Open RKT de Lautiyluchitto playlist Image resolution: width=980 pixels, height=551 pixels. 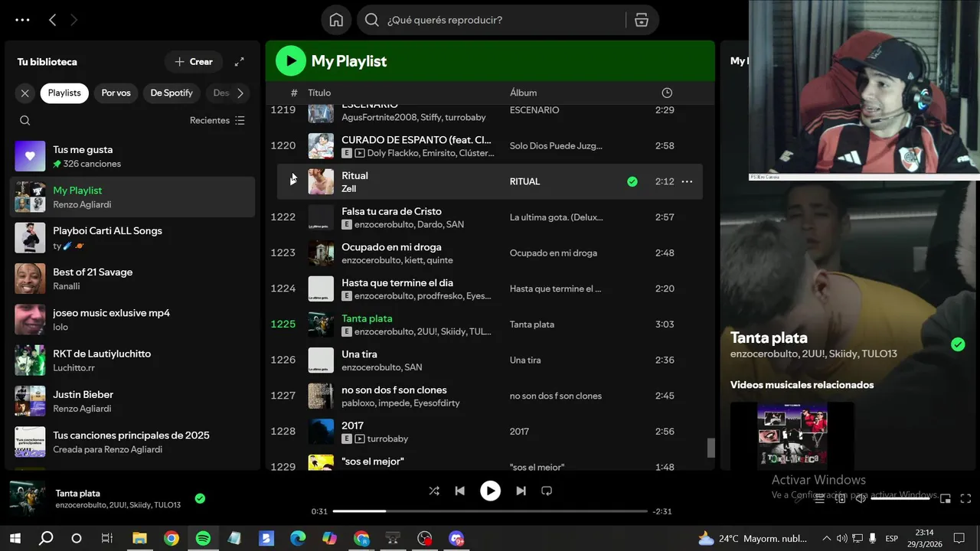click(x=132, y=360)
